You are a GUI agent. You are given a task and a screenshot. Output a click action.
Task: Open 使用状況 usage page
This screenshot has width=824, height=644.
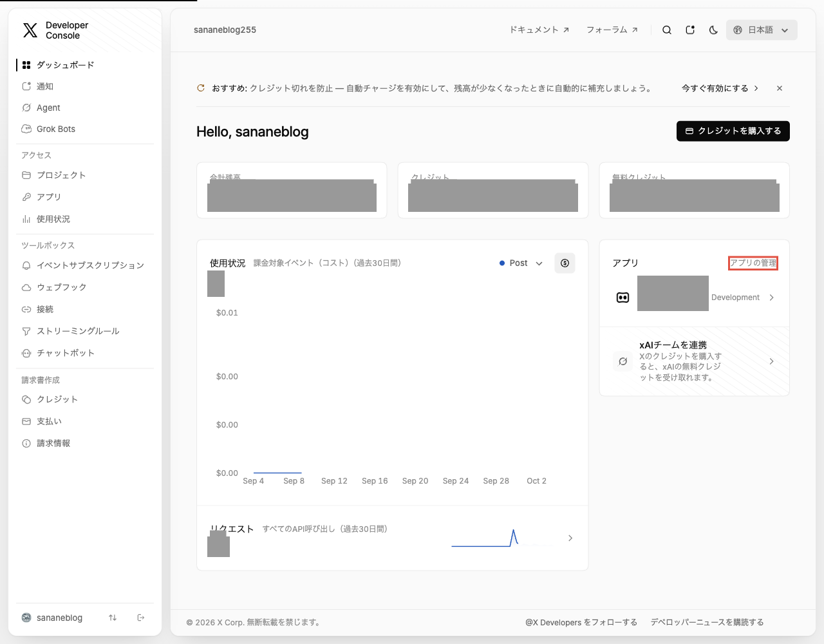pyautogui.click(x=85, y=219)
